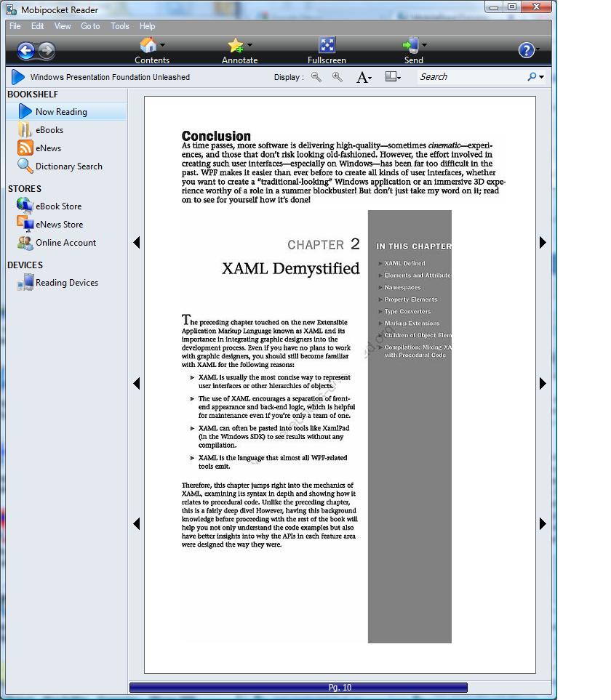Select Now Reading in the bookshelf
Image resolution: width=611 pixels, height=700 pixels.
tap(67, 112)
